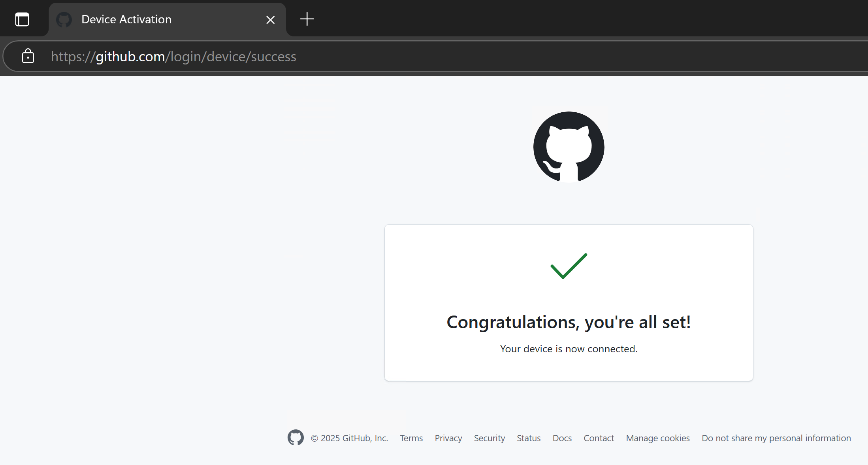Click the site lock security icon
Screen dimensions: 868x465
click(x=28, y=56)
